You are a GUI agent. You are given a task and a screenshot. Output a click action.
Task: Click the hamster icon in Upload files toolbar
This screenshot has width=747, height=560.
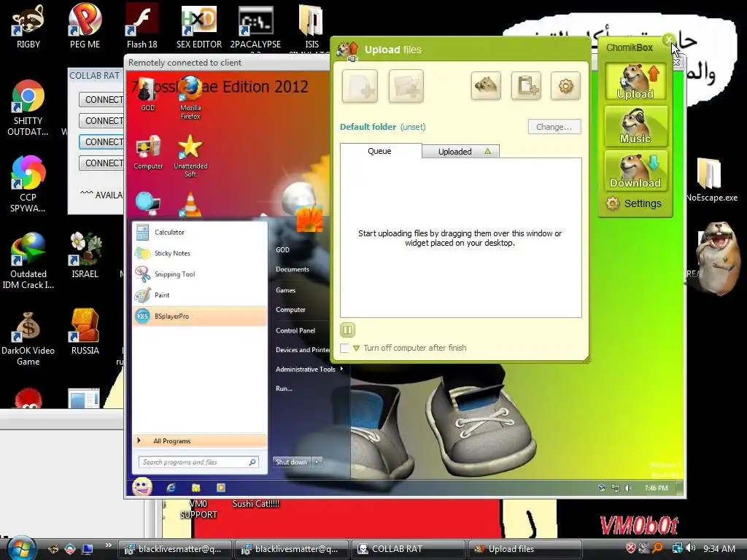tap(486, 86)
